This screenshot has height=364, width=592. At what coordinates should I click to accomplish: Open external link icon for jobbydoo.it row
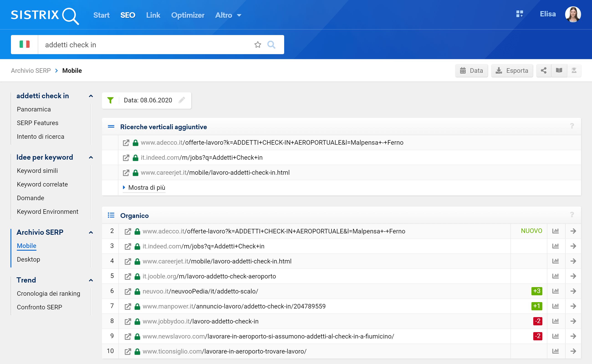coord(128,321)
